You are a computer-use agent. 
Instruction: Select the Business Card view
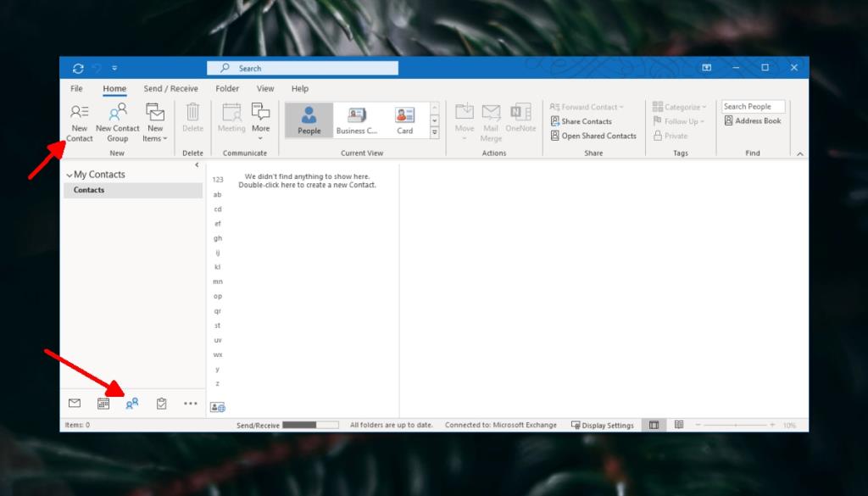click(x=355, y=119)
